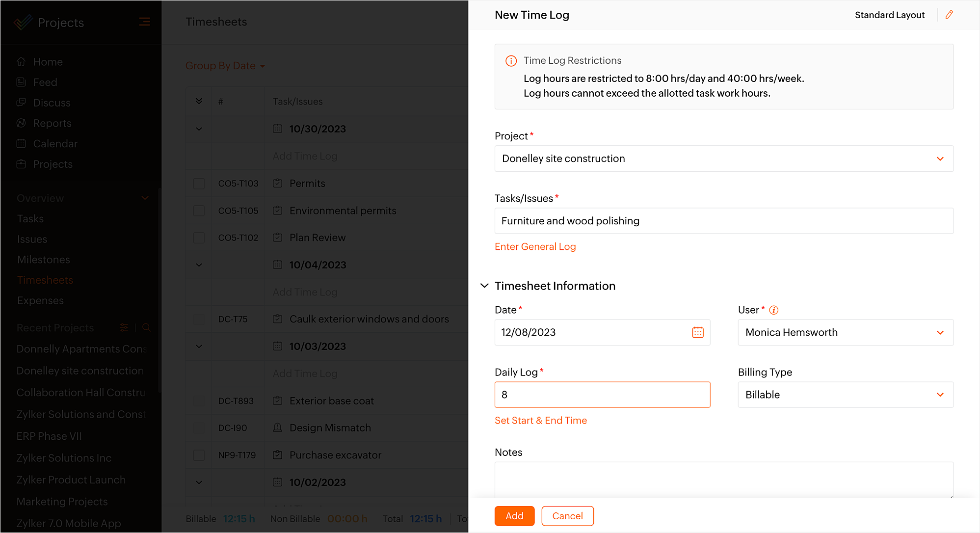Click the Recent Projects filter settings icon
Screen dimensions: 980x533
tap(124, 327)
